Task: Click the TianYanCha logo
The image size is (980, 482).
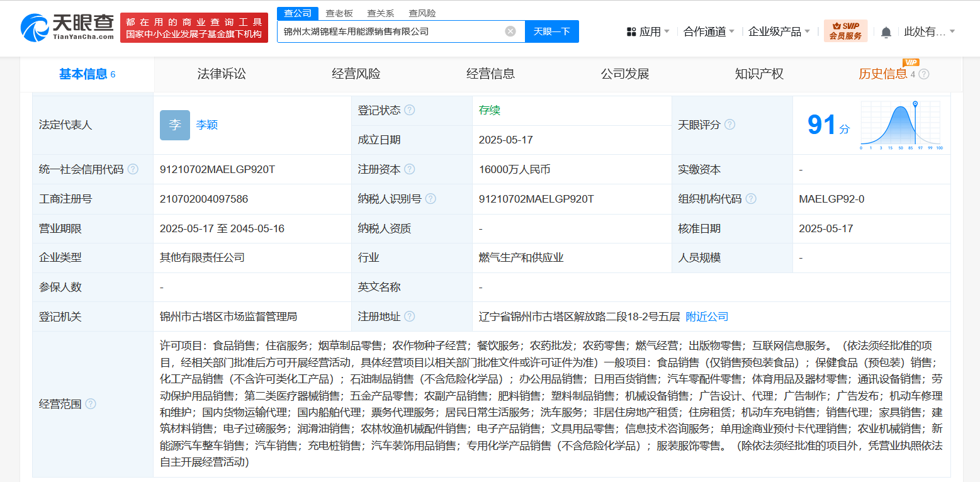Action: click(67, 27)
